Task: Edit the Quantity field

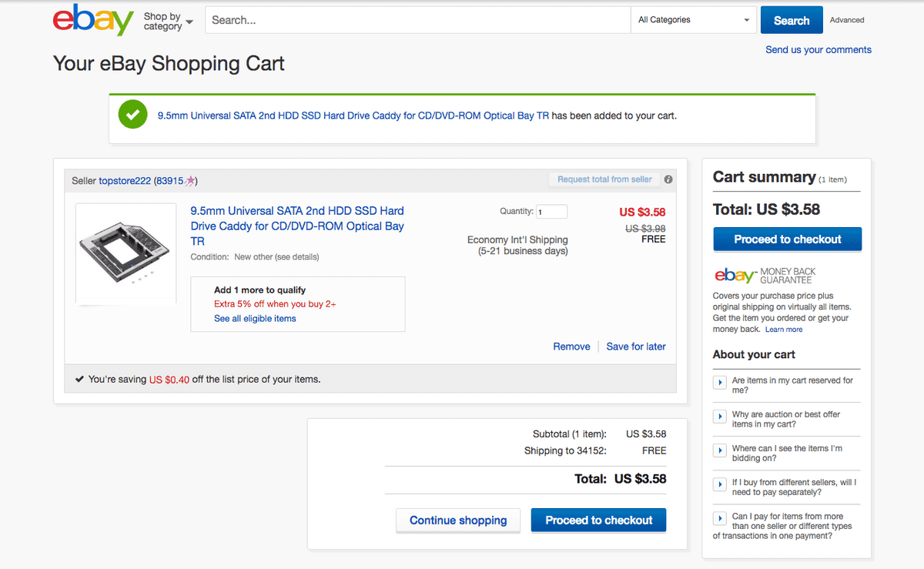Action: coord(551,212)
